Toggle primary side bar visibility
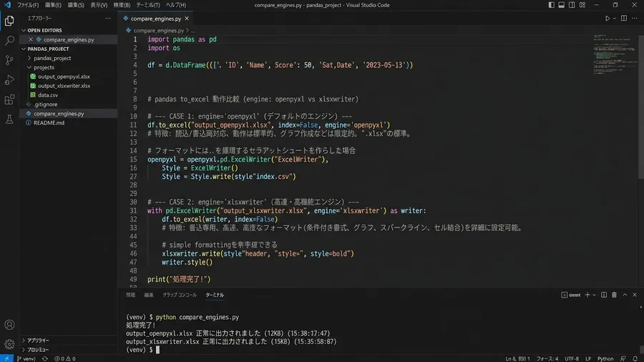This screenshot has width=644, height=362. pyautogui.click(x=551, y=5)
